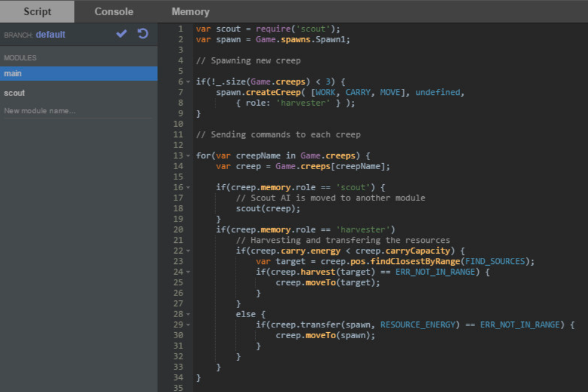The height and width of the screenshot is (392, 588).
Task: Click the 'scout' string on line 16
Action: pyautogui.click(x=353, y=187)
